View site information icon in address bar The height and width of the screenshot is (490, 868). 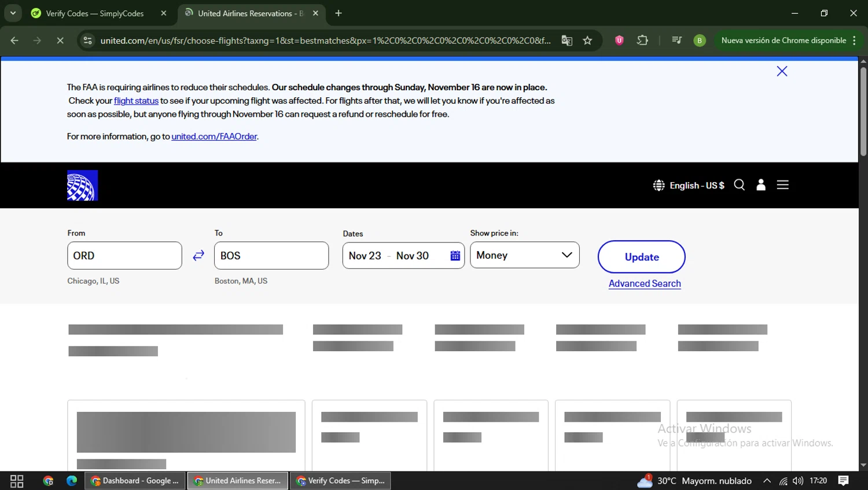[87, 40]
